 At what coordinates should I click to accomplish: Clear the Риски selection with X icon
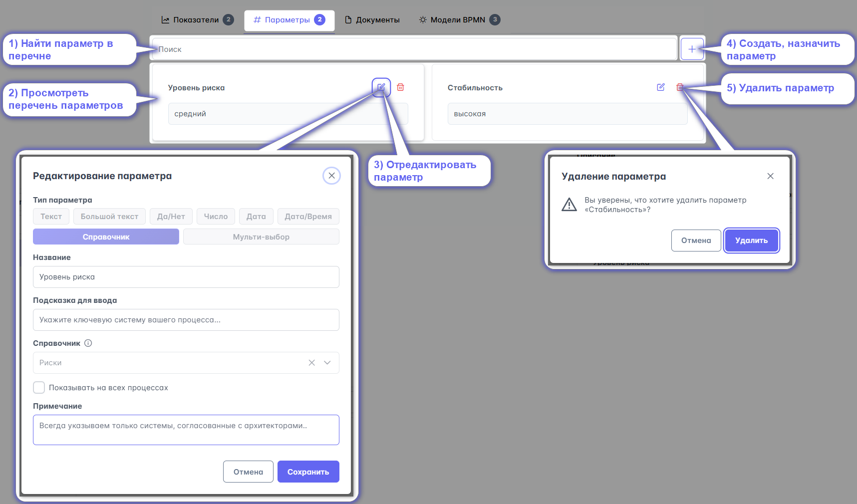311,363
